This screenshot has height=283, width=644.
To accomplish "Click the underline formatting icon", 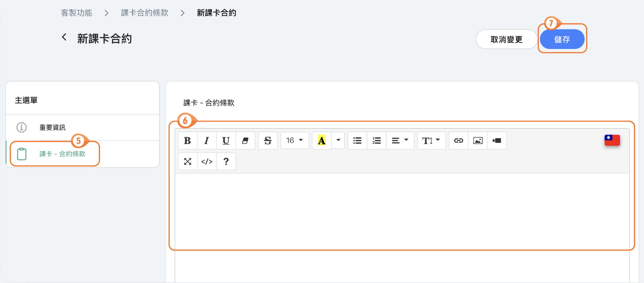I will tap(226, 141).
